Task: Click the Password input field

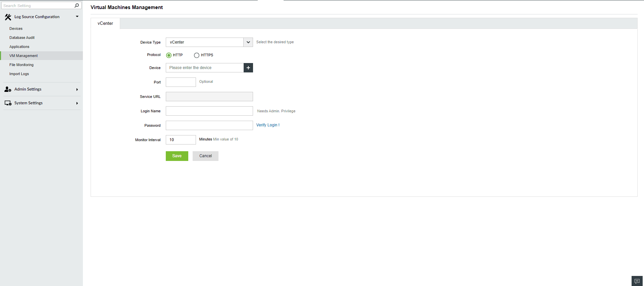Action: point(209,125)
